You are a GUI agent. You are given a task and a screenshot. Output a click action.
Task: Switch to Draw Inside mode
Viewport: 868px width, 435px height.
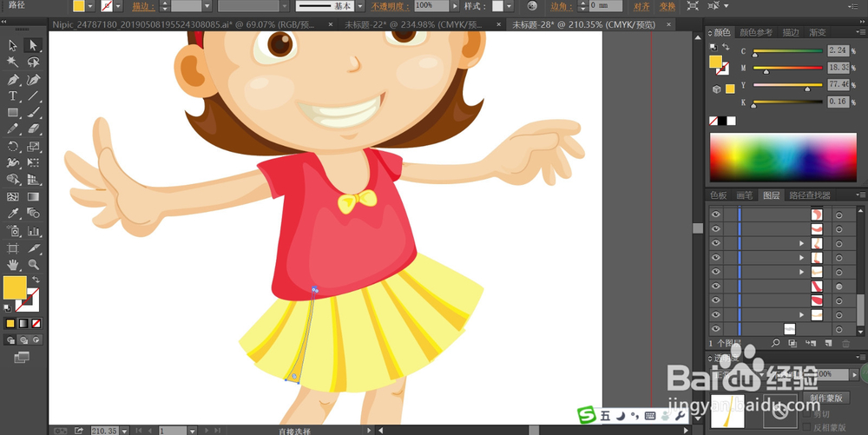pos(36,339)
